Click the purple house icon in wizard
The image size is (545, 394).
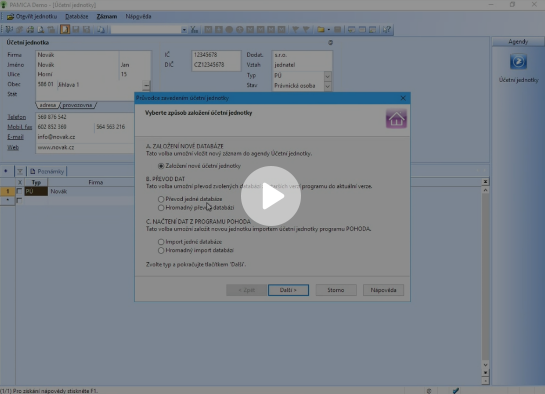pyautogui.click(x=396, y=118)
